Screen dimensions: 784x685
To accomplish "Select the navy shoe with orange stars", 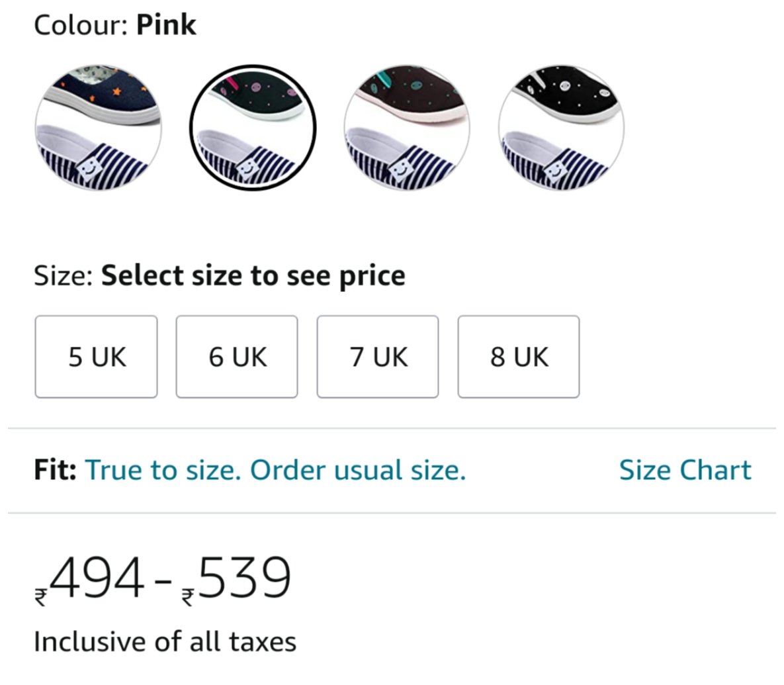I will coord(98,128).
